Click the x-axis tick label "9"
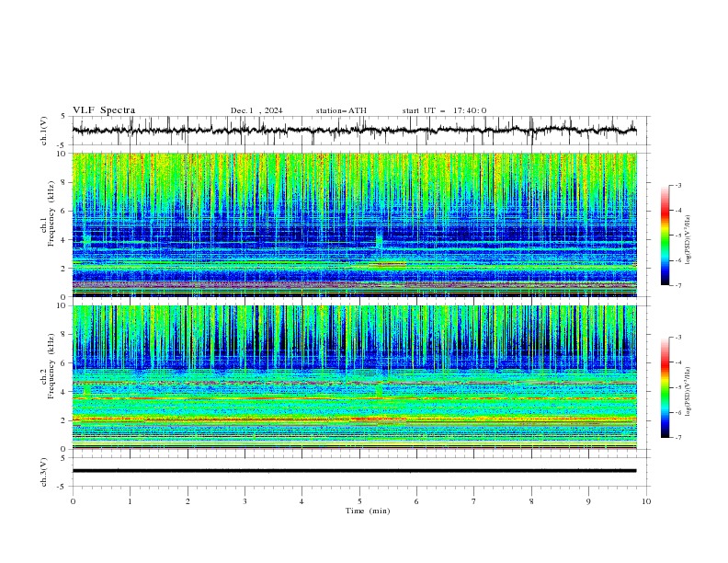The width and height of the screenshot is (728, 563). pyautogui.click(x=588, y=501)
